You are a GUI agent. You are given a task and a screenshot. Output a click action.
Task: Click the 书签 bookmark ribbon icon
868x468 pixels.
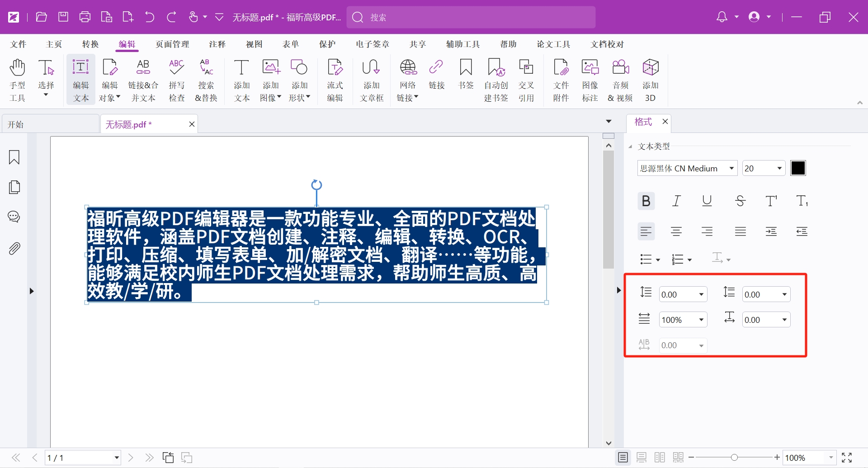[466, 75]
